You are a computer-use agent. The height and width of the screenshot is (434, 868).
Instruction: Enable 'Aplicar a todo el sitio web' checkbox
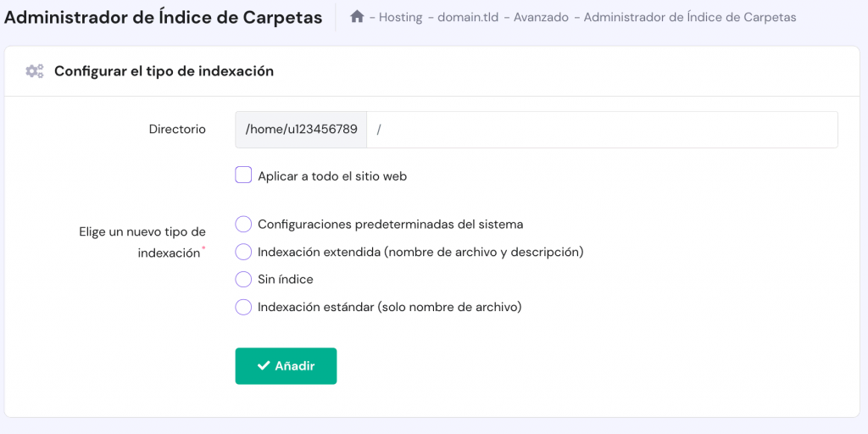243,175
